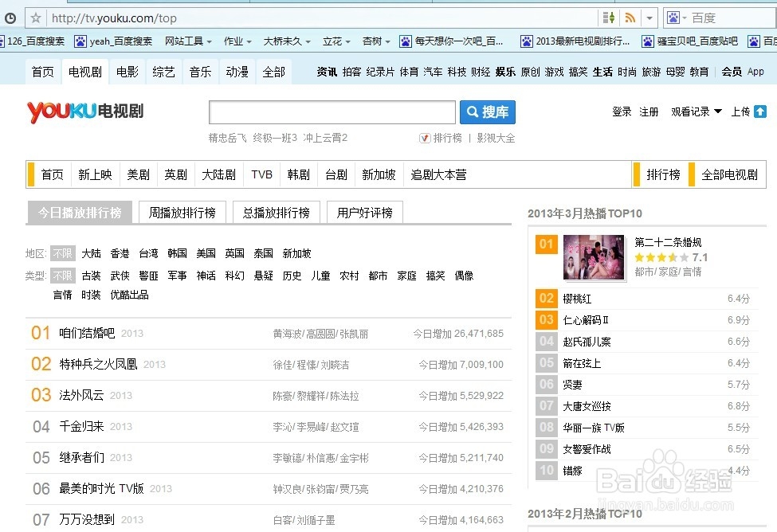Filter type by 悬疑
Image resolution: width=777 pixels, height=532 pixels.
click(264, 276)
